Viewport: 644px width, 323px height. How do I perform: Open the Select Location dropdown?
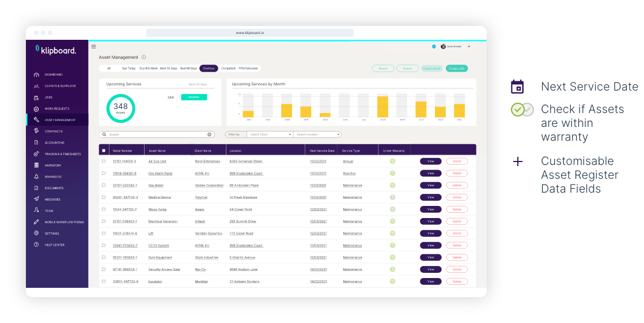(317, 134)
